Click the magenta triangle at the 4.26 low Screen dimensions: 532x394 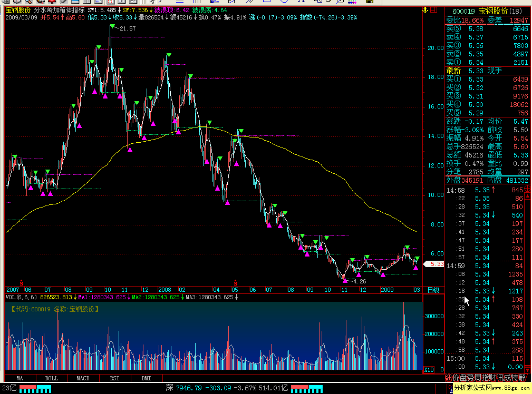(x=345, y=280)
